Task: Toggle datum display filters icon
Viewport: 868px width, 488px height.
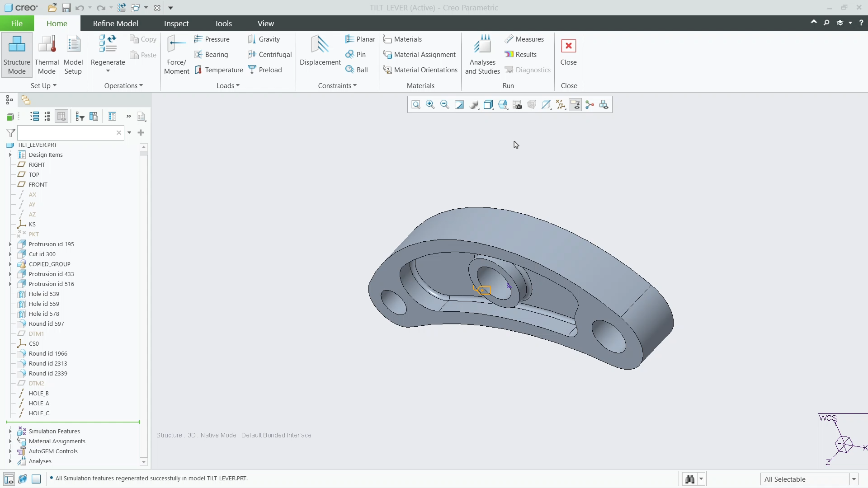Action: point(561,105)
